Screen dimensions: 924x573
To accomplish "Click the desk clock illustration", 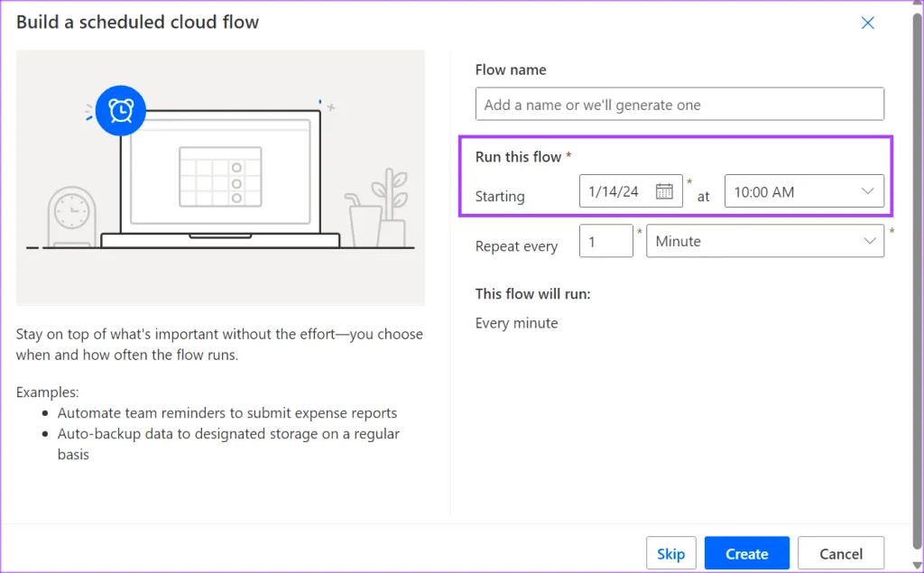I will (70, 215).
